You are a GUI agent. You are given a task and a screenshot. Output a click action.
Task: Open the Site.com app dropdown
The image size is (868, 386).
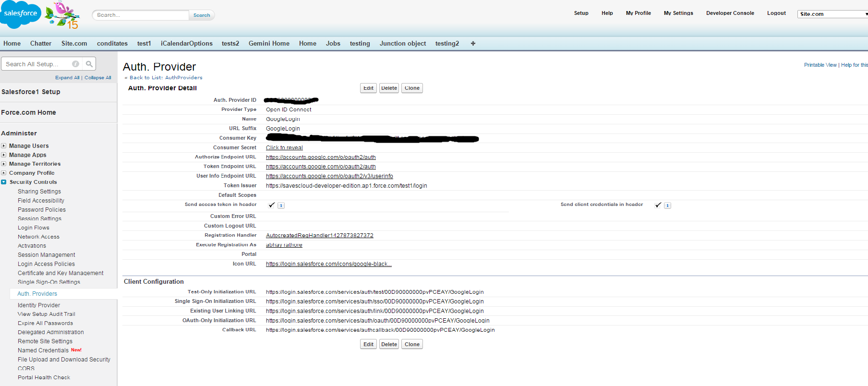(832, 14)
